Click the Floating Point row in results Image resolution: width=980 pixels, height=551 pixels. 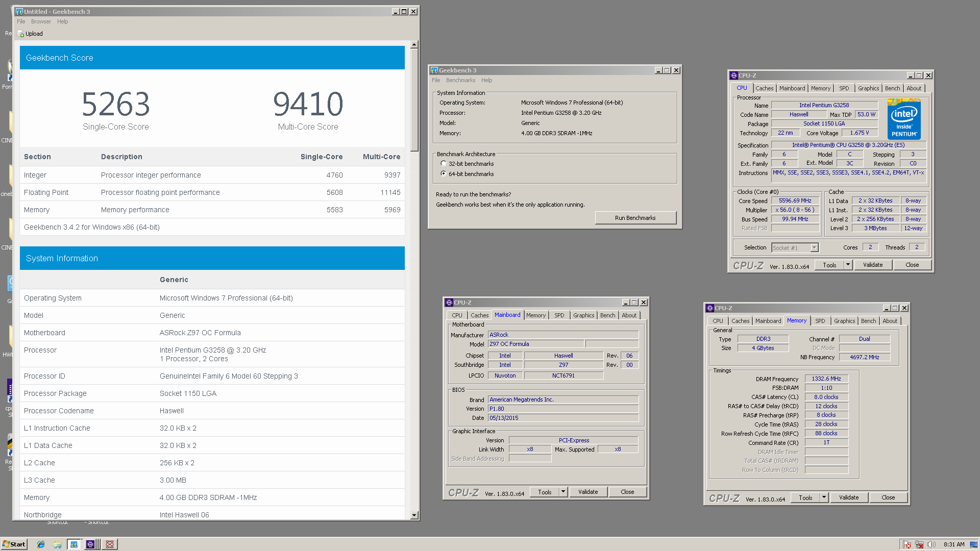point(212,192)
